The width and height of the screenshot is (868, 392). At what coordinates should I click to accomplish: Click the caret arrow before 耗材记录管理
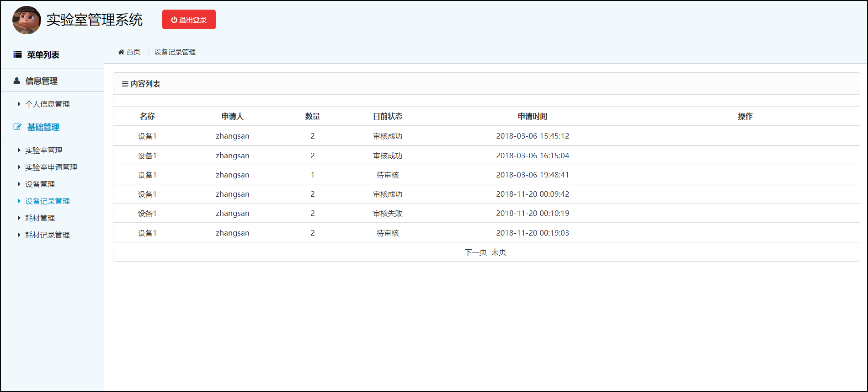click(19, 235)
